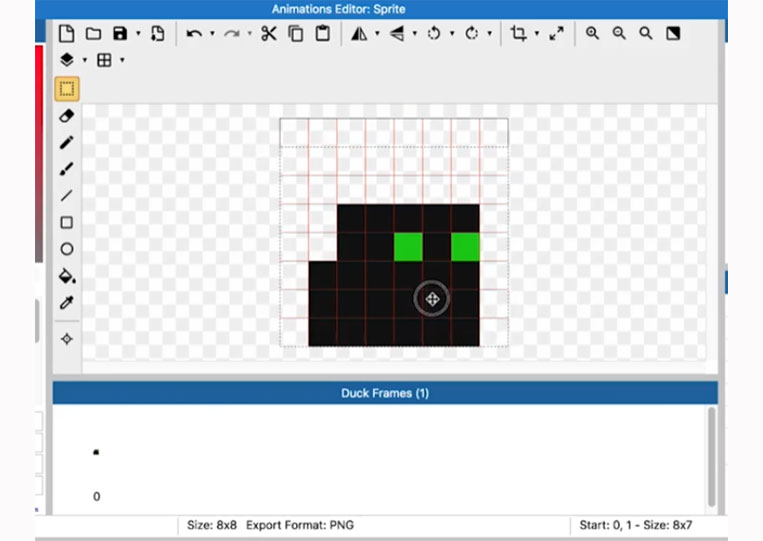Select the Pencil tool
The image size is (763, 541).
click(x=67, y=143)
